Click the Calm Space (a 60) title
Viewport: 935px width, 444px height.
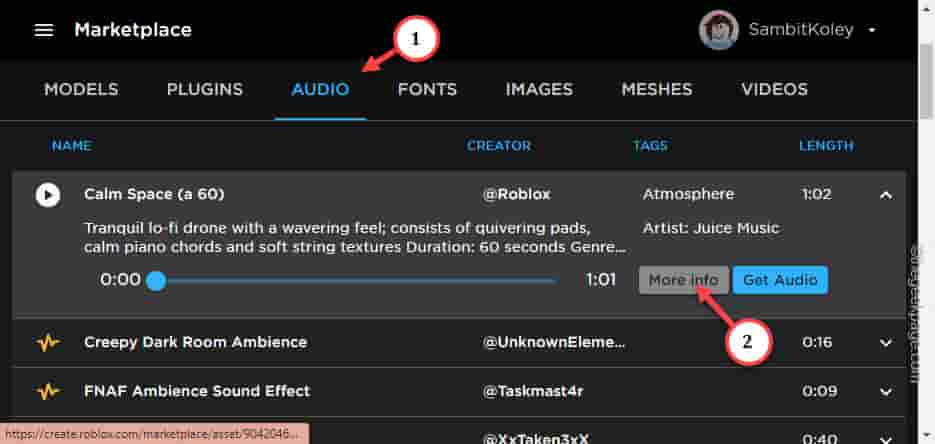pos(154,194)
